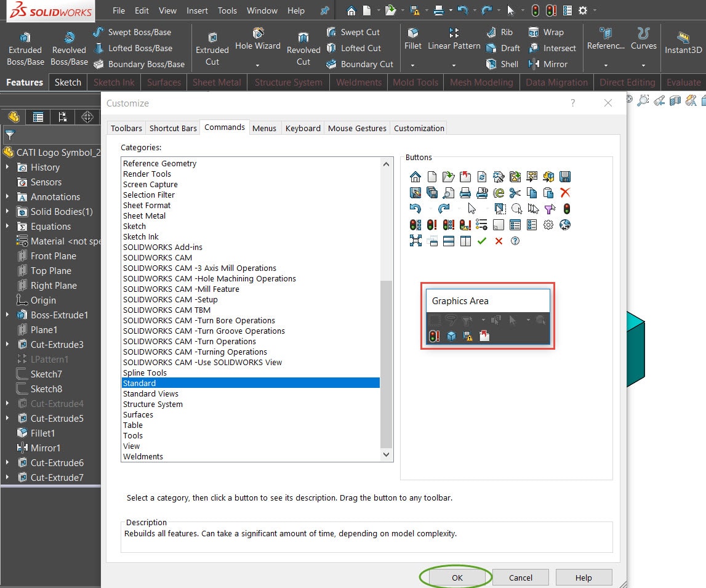Switch to the Mouse Gestures tab
Image resolution: width=706 pixels, height=588 pixels.
click(x=357, y=128)
